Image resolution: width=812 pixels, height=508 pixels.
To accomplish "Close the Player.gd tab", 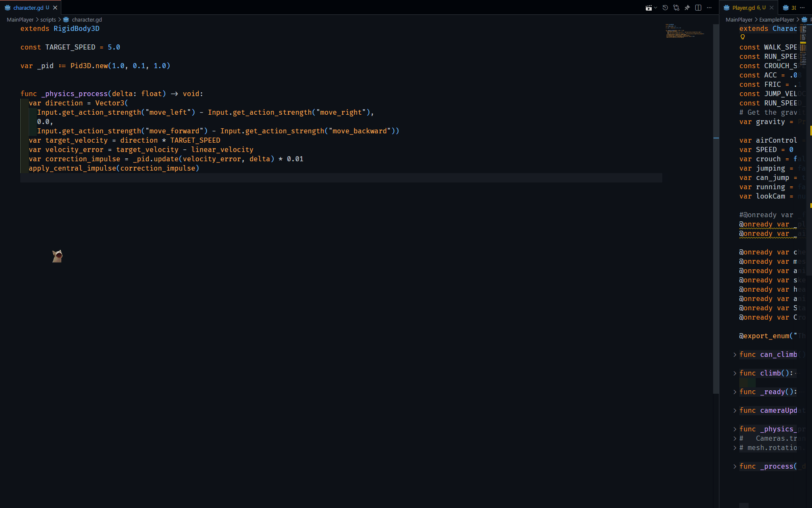I will 771,8.
